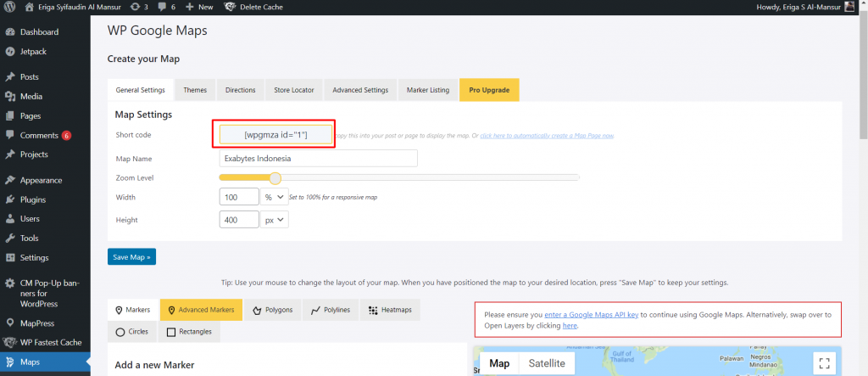Click the Map Name input field

point(319,158)
